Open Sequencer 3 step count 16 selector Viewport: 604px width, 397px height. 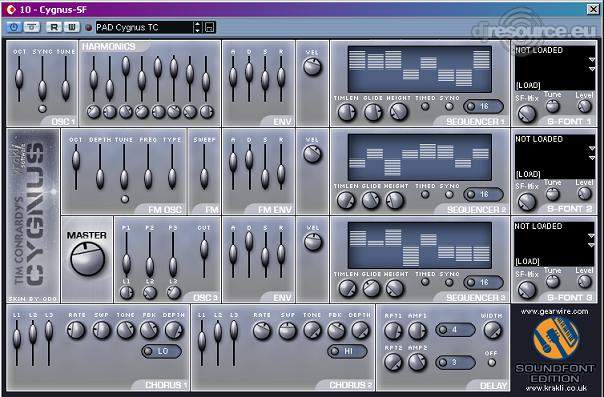tap(483, 282)
